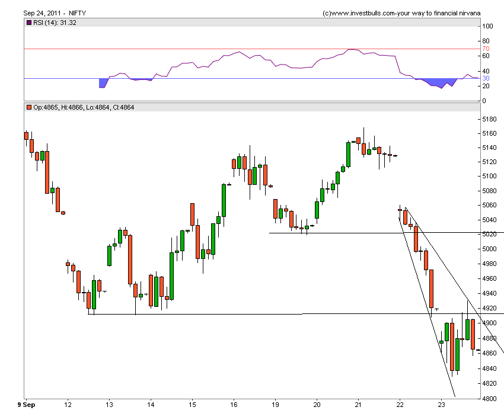Select the 23 date label on time axis
This screenshot has width=504, height=420.
point(441,405)
